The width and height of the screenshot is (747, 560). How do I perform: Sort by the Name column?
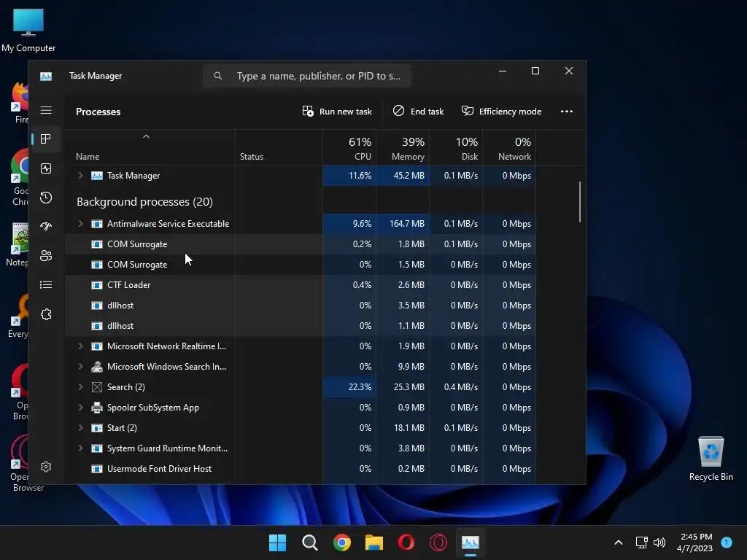(150, 147)
